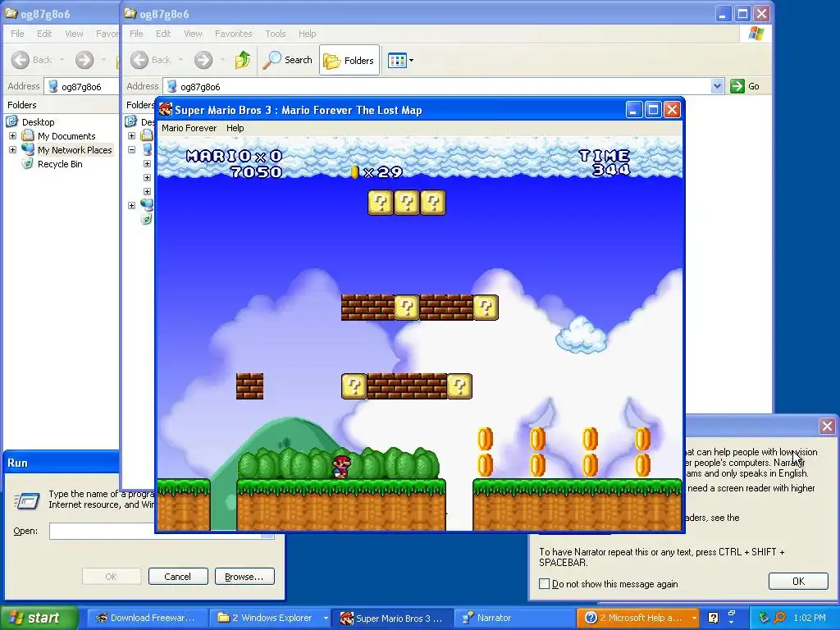
Task: Click Browse... in the Run dialog
Action: (x=244, y=577)
